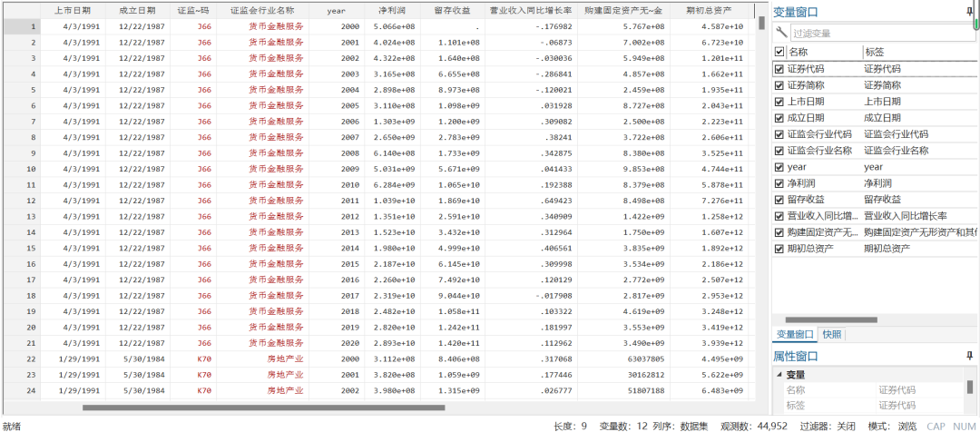Toggle the 成立日期 variable checkbox
This screenshot has width=980, height=432.
[x=779, y=118]
